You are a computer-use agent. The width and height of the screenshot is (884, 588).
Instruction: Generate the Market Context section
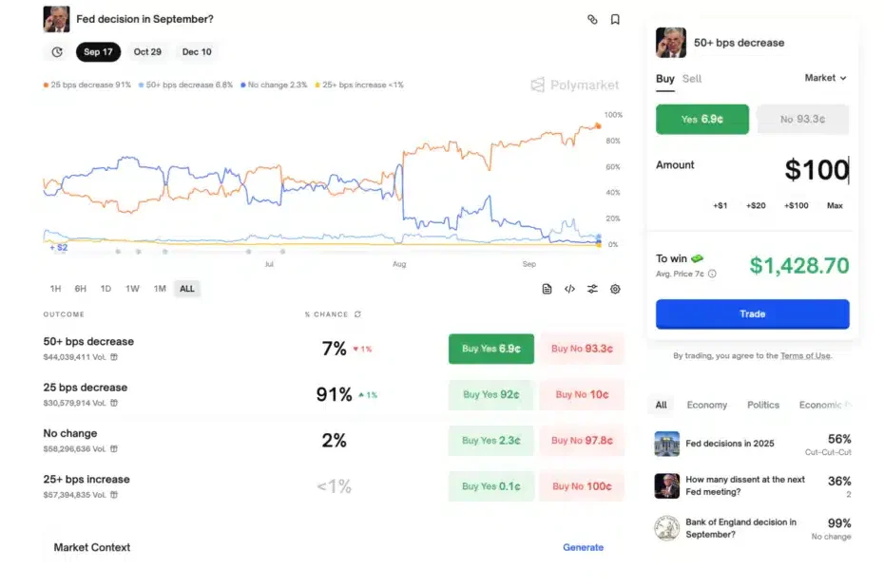[583, 547]
